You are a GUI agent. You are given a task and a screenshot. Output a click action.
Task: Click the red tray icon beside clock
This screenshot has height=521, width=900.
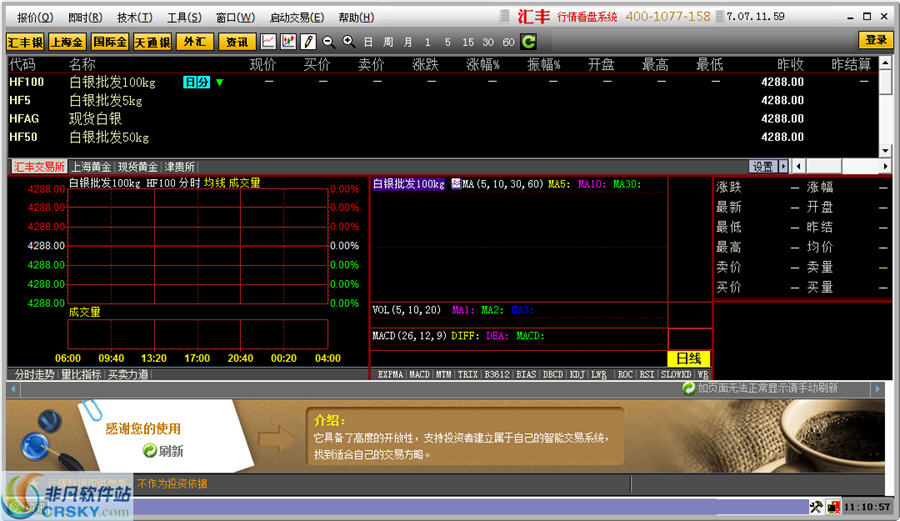(833, 507)
